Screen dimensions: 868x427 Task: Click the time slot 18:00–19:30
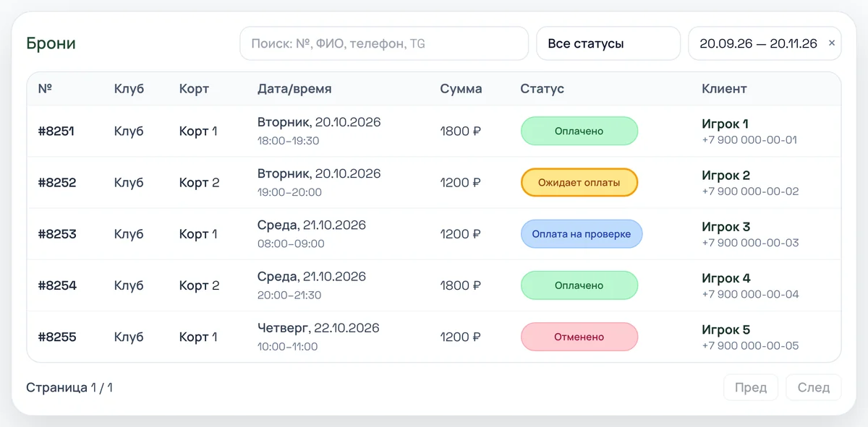point(288,141)
